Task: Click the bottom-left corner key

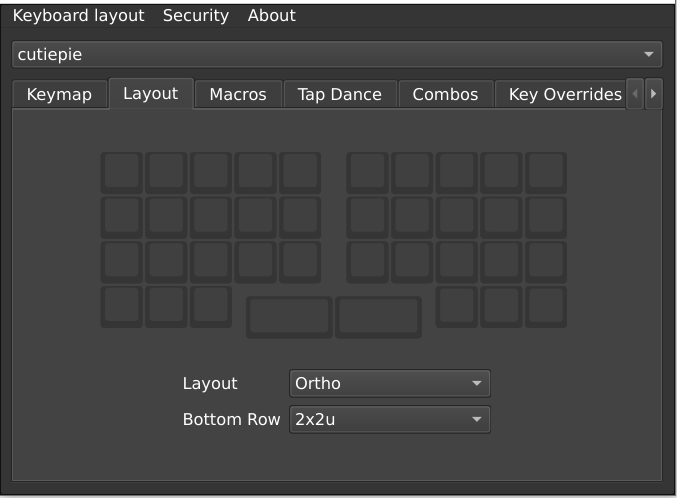Action: (x=122, y=307)
